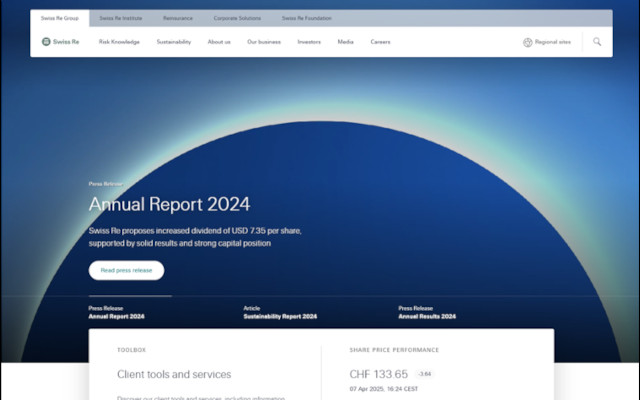Go to the Careers menu item
The width and height of the screenshot is (640, 400).
tap(380, 42)
